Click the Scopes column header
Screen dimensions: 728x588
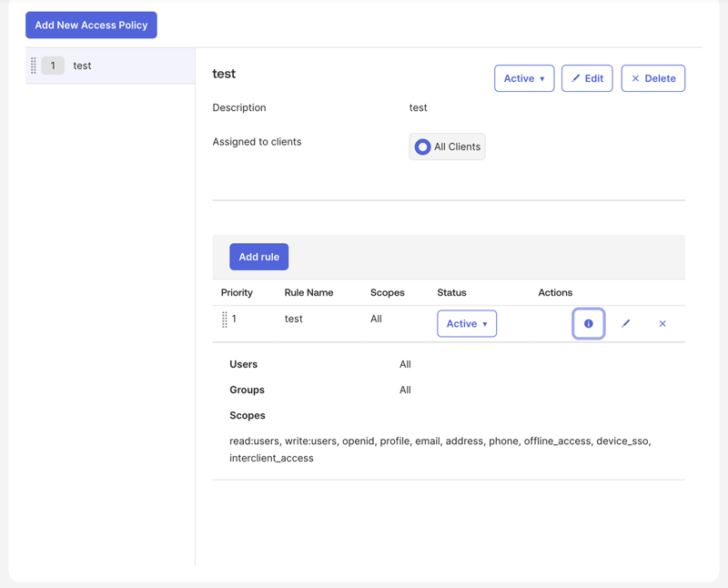pyautogui.click(x=388, y=292)
